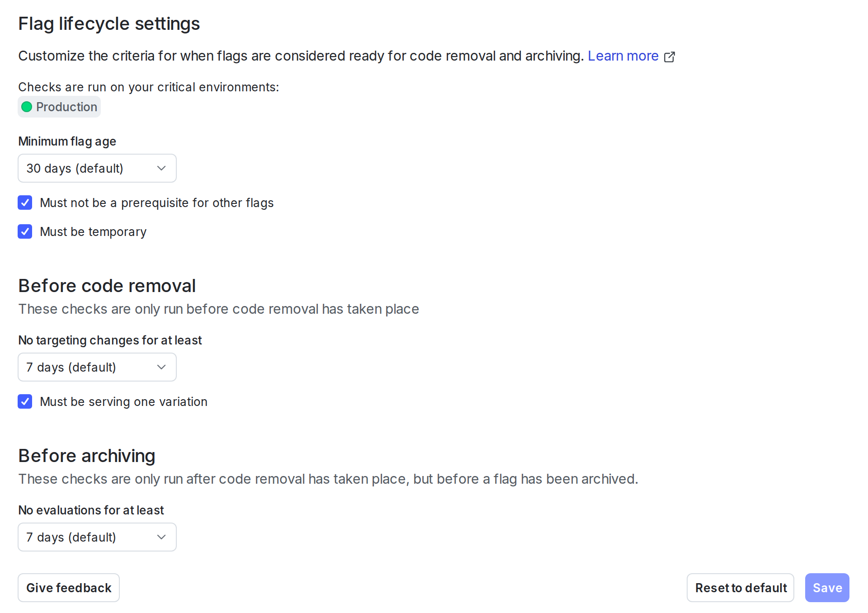Open the Learn more external link icon
This screenshot has height=613, width=868.
pyautogui.click(x=670, y=56)
